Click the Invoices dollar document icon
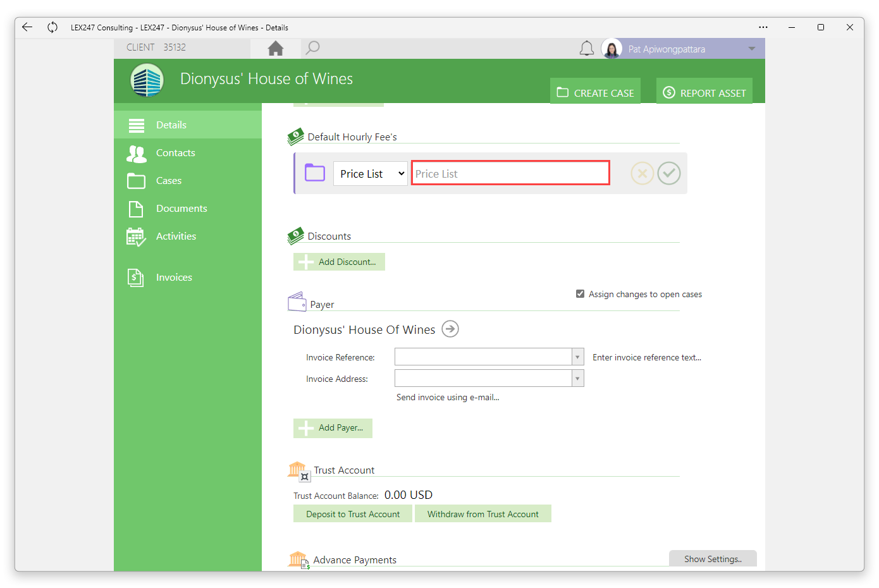Viewport: 879px width, 588px height. point(135,278)
